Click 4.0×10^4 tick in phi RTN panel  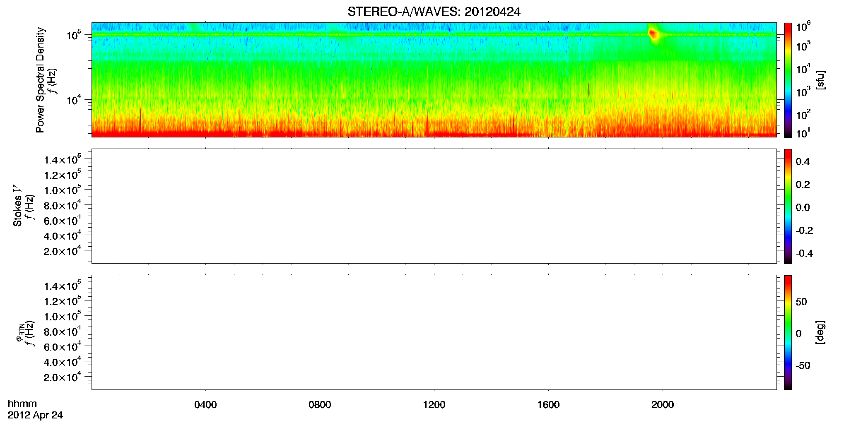62,361
